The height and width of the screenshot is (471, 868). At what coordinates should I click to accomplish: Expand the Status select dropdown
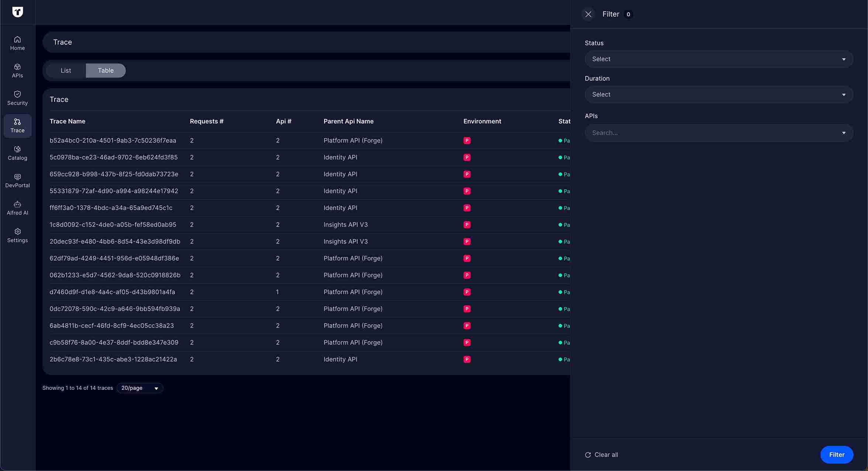pyautogui.click(x=719, y=59)
